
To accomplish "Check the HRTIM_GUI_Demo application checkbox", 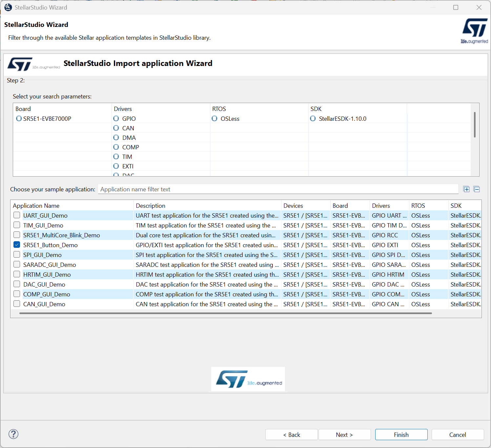I will point(17,274).
